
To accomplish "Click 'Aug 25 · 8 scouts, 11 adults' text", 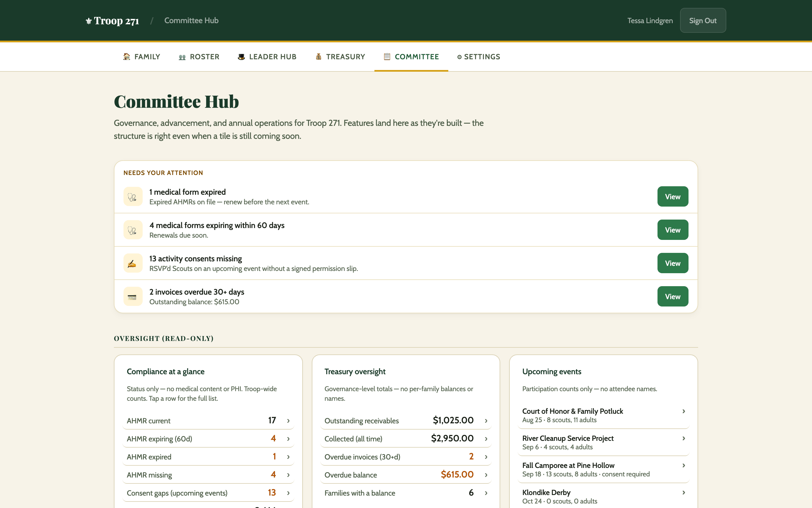I will [559, 420].
